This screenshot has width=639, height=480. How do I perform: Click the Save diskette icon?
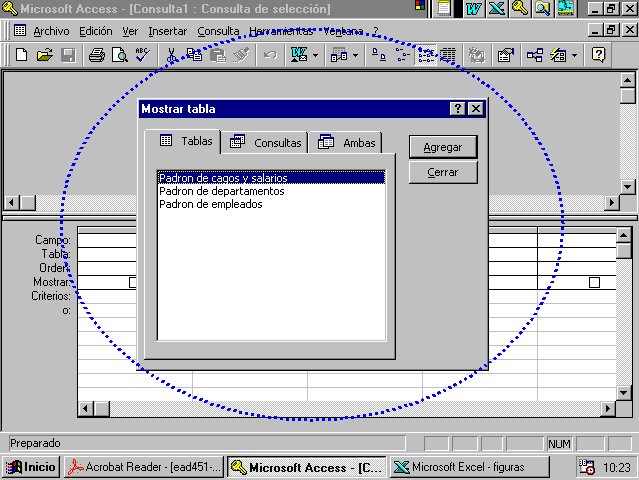(x=68, y=55)
